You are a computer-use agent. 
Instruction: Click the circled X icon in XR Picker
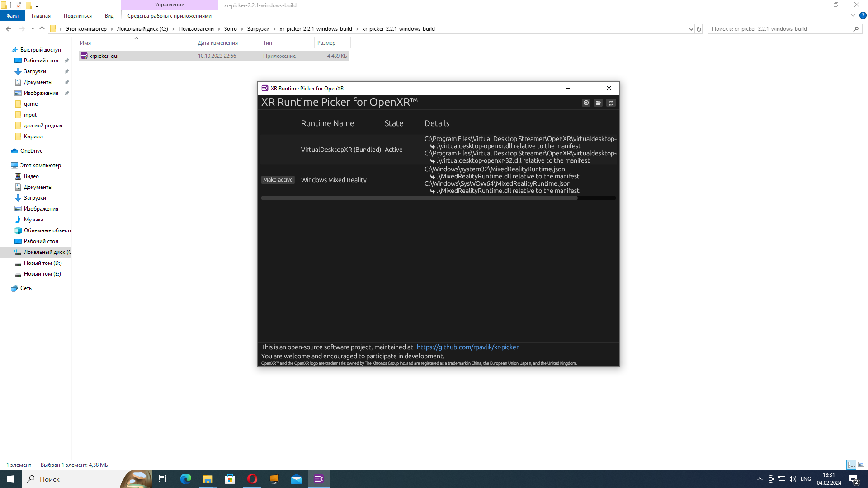click(586, 103)
